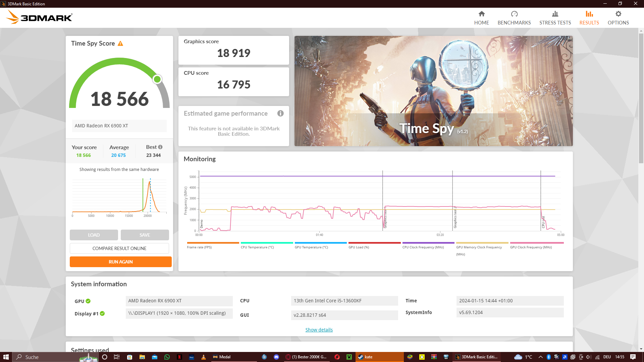Click the info icon next to Estimated game performance
This screenshot has height=362, width=644.
coord(280,114)
